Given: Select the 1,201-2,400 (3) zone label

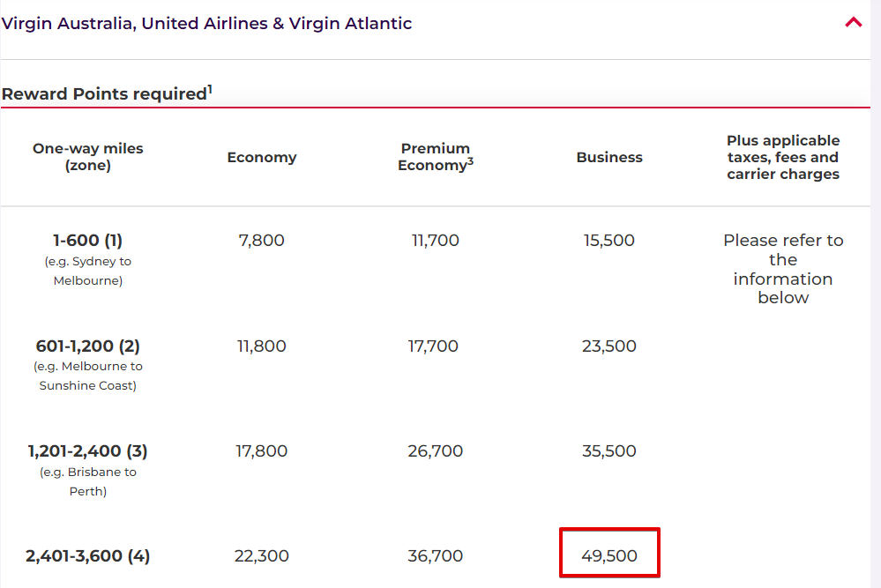Looking at the screenshot, I should [87, 451].
